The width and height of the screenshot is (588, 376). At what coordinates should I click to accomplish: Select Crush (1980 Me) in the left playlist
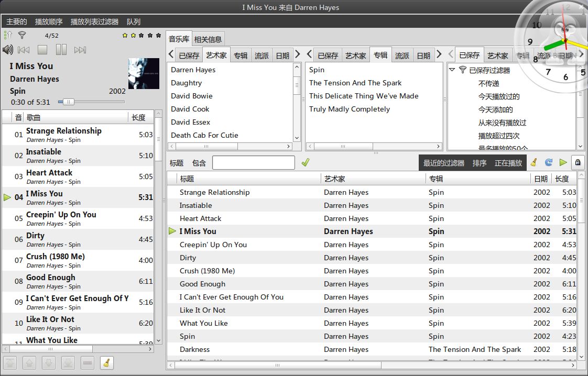[x=78, y=260]
